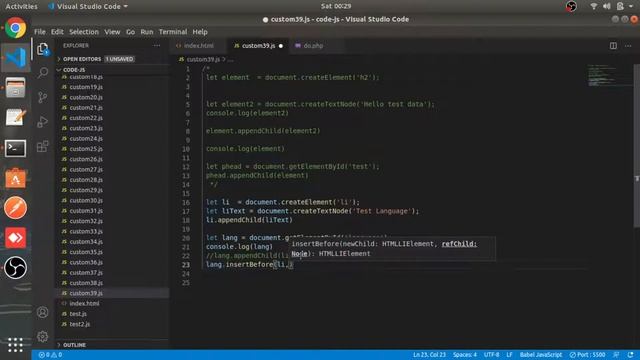Show Applications grid icon
Viewport: 640px width, 360px height.
16,344
